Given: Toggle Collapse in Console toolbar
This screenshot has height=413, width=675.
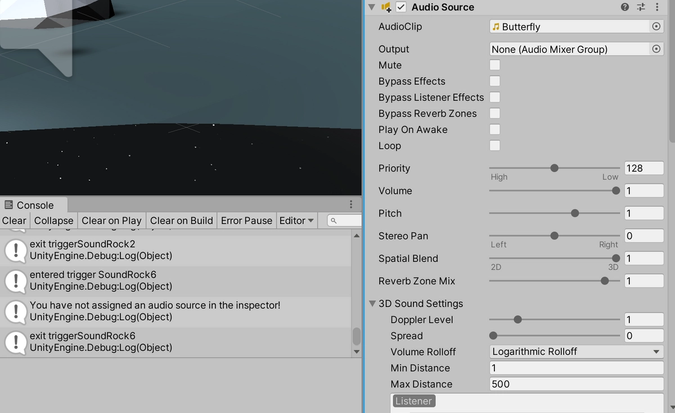Looking at the screenshot, I should click(54, 220).
